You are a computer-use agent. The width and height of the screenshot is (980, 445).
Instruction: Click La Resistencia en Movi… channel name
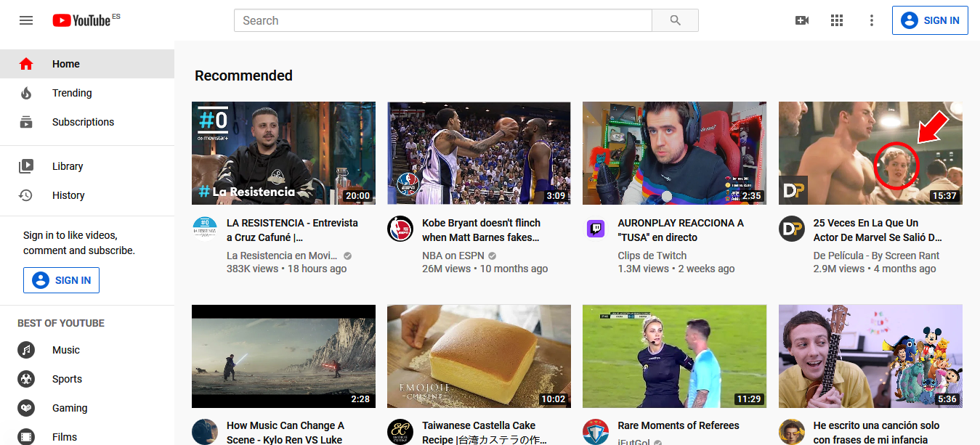pyautogui.click(x=283, y=256)
